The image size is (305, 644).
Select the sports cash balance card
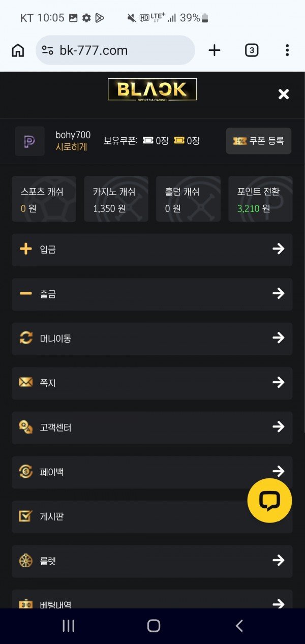pos(44,199)
